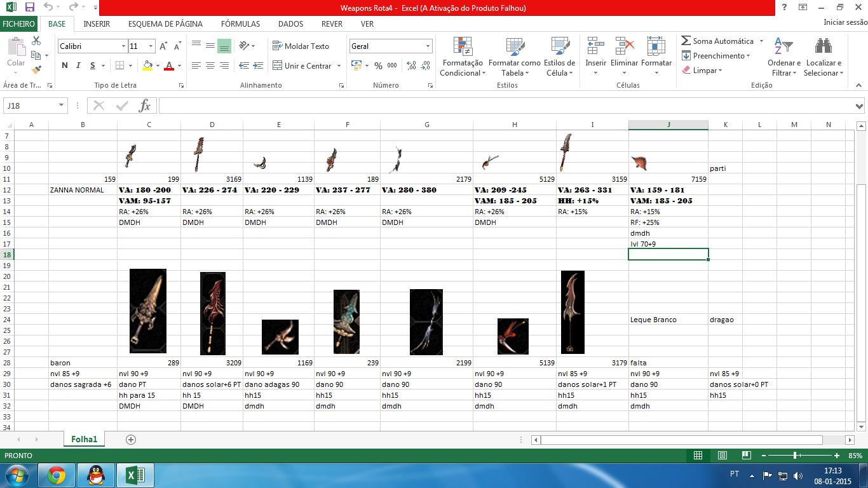Click the Windows Start button
The image size is (868, 488).
pyautogui.click(x=15, y=475)
